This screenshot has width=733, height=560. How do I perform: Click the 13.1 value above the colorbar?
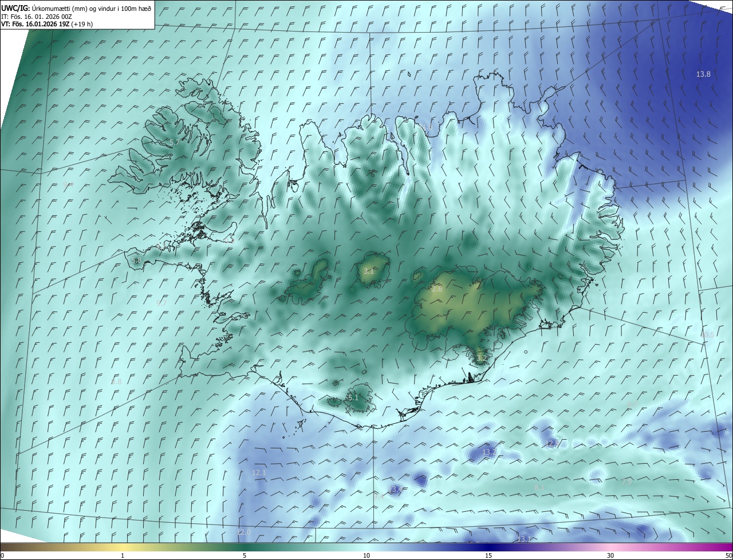tap(523, 539)
